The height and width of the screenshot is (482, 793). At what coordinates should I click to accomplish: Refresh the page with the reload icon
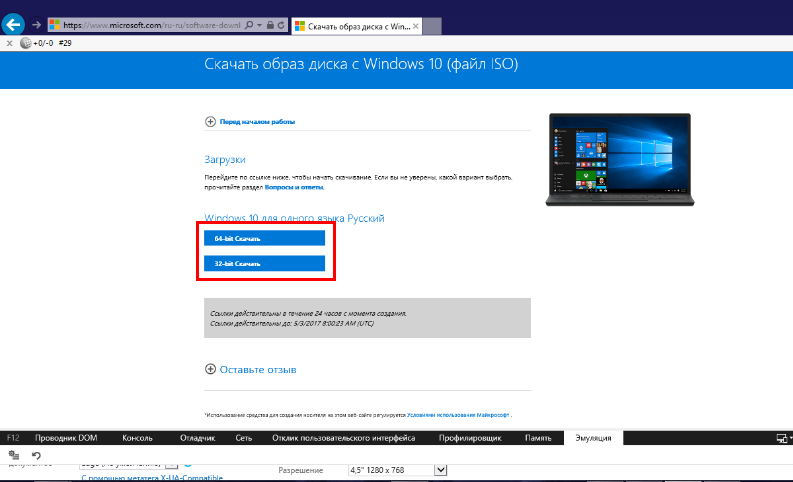coord(281,25)
